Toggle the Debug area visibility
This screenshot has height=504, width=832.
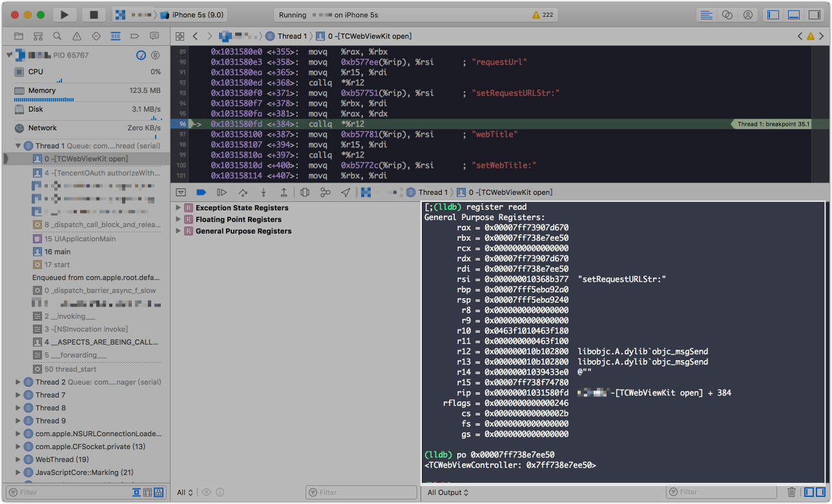pyautogui.click(x=794, y=15)
